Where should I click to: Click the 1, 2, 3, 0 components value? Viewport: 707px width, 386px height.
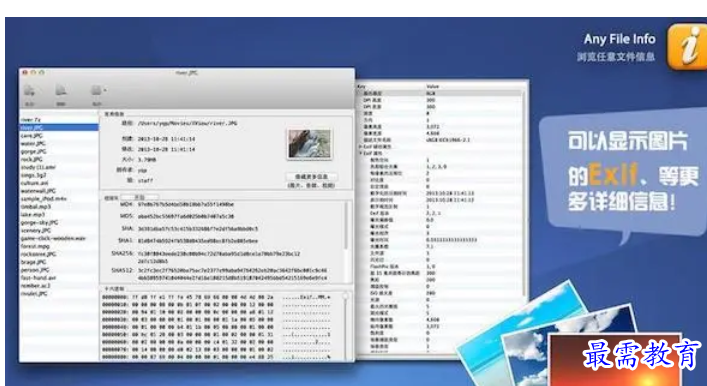pyautogui.click(x=436, y=167)
